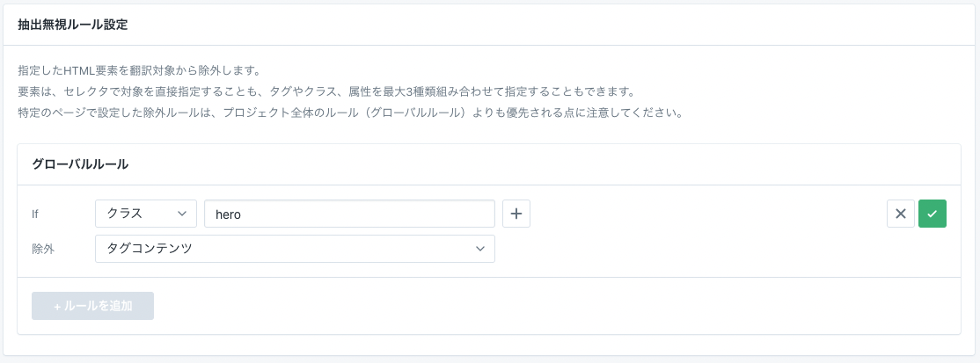The height and width of the screenshot is (363, 980).
Task: Click the description line mentioning セレクタ
Action: coord(325,91)
